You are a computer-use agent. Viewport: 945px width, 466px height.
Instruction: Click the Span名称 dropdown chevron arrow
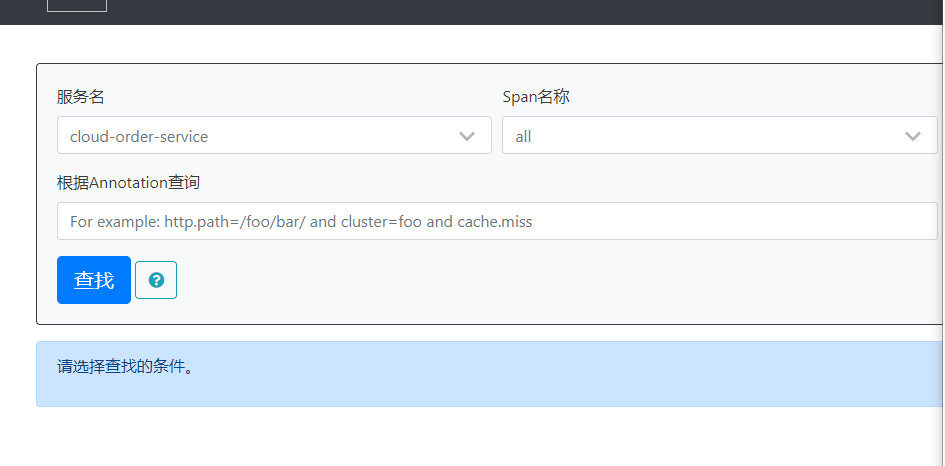click(912, 136)
